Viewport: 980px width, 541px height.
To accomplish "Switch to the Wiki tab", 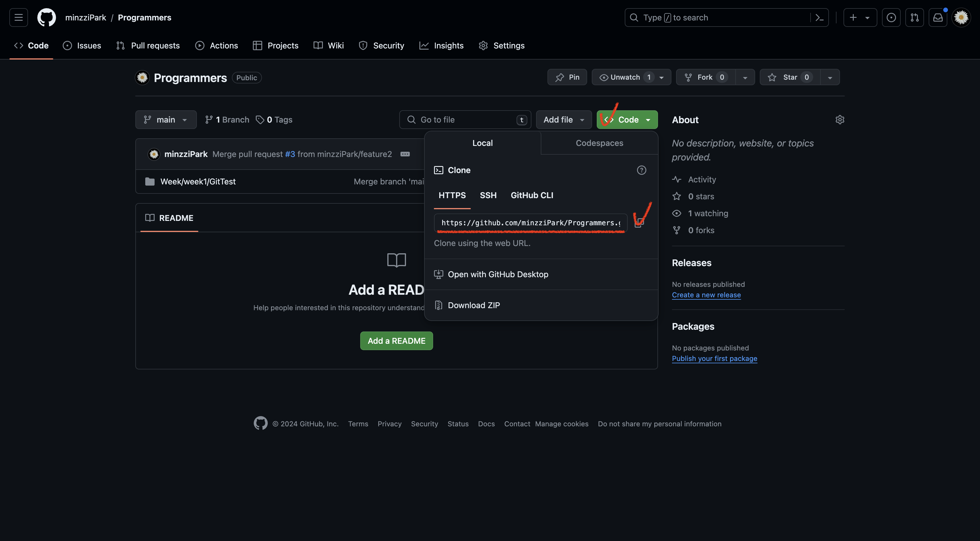I will coord(329,46).
